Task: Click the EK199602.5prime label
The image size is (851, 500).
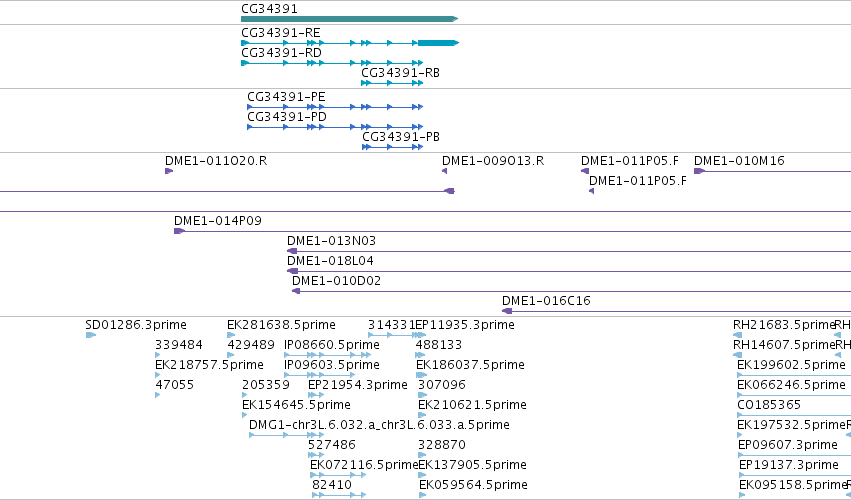Action: click(791, 365)
